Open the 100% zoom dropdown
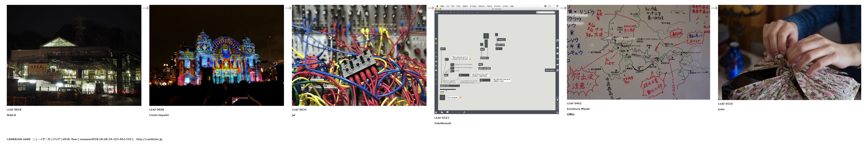The image size is (868, 144). 437,12
